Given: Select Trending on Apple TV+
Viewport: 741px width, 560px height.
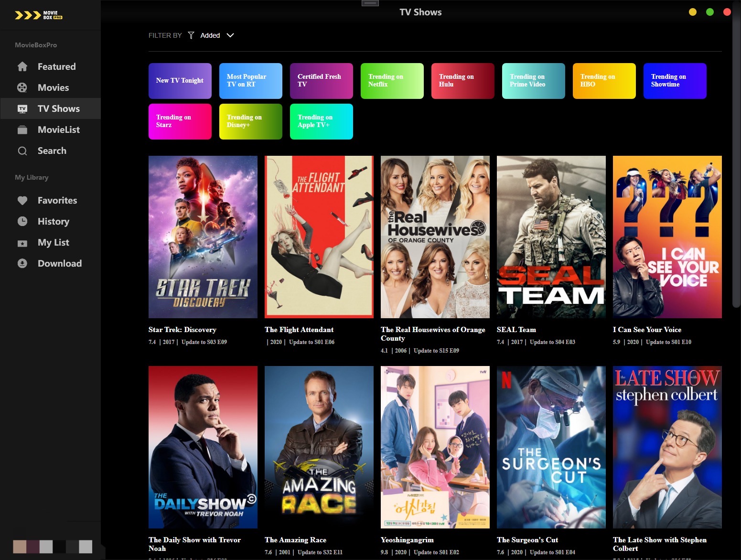Looking at the screenshot, I should click(321, 121).
